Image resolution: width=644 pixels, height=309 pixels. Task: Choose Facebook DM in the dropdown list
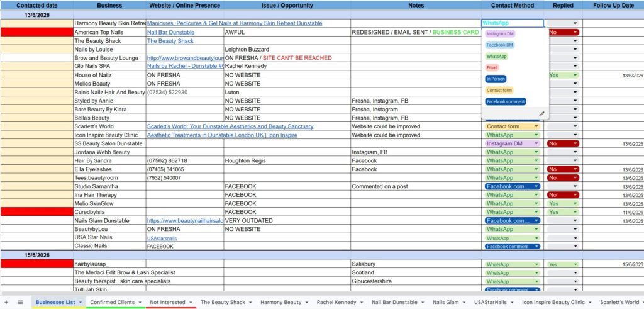click(500, 45)
